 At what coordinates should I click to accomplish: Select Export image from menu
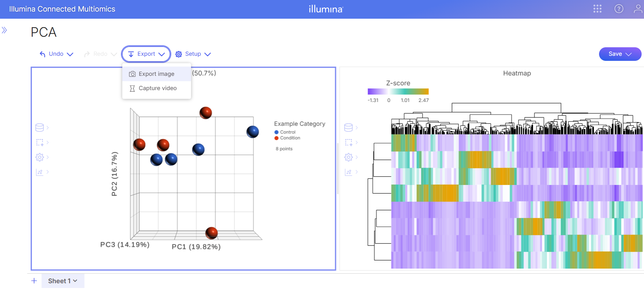[156, 74]
